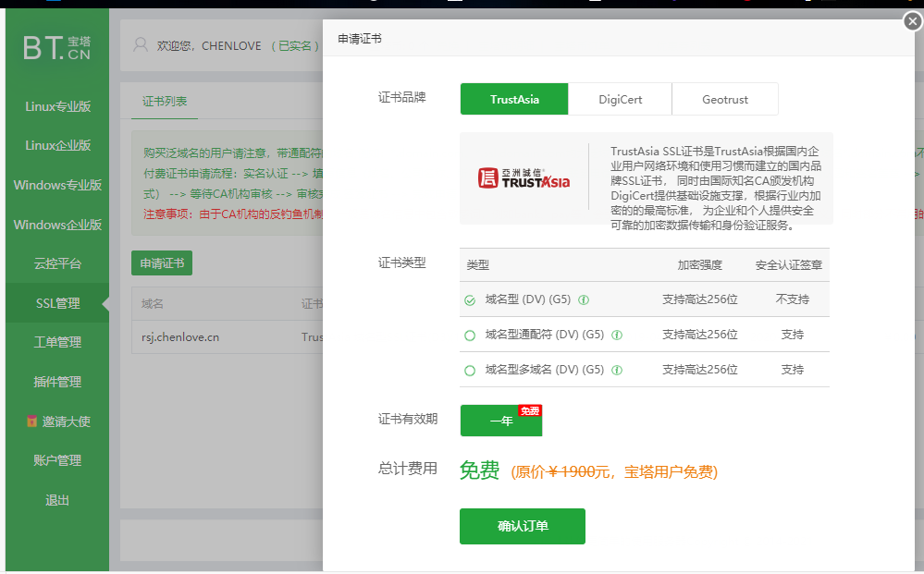
Task: Click the info icon beside 域名型 (DV) (G5)
Action: (x=584, y=300)
